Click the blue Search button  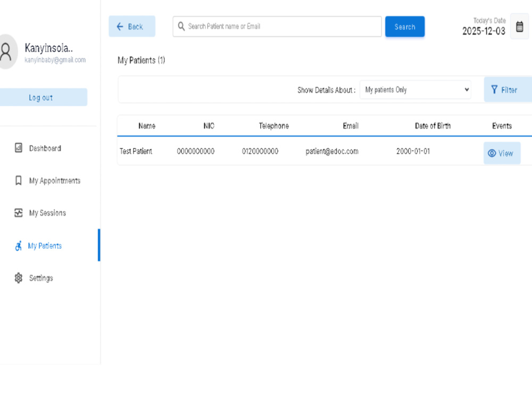(x=405, y=27)
